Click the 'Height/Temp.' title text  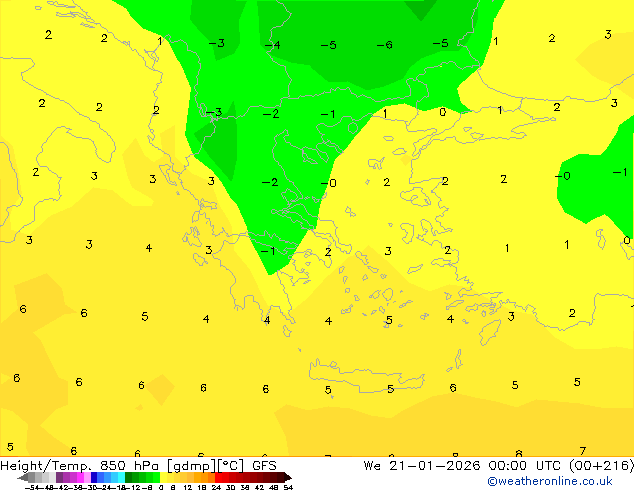(x=45, y=466)
